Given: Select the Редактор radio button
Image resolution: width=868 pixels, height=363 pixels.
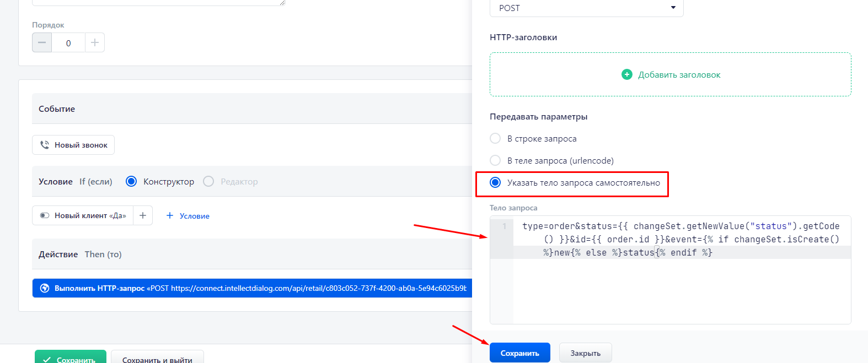Looking at the screenshot, I should (x=208, y=181).
